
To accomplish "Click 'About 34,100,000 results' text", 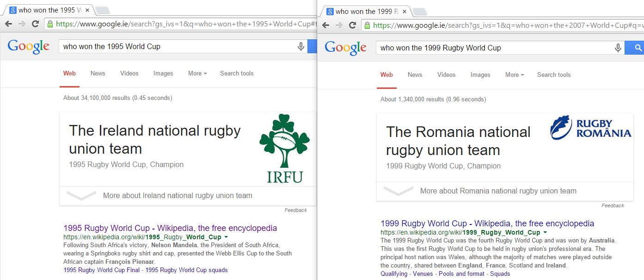I will point(97,98).
